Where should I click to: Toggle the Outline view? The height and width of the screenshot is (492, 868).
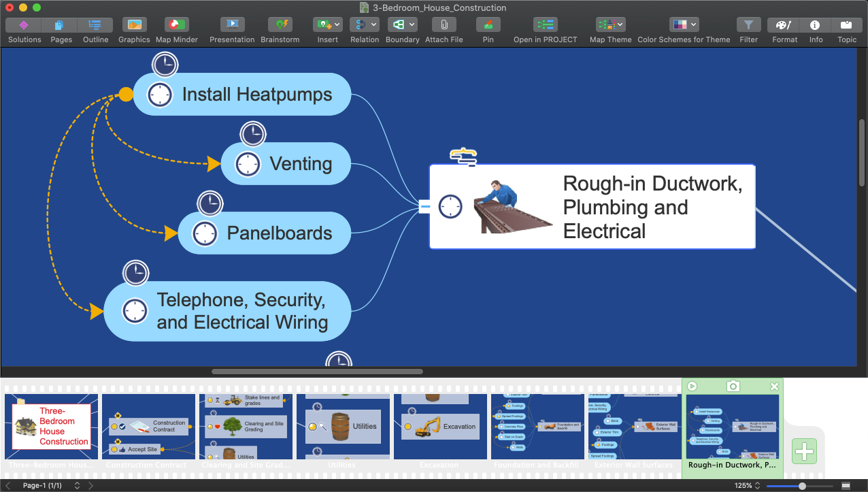pyautogui.click(x=95, y=25)
